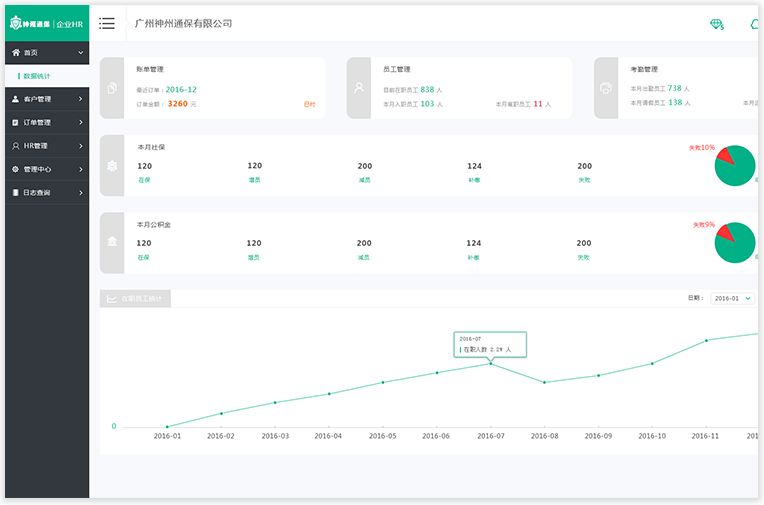The height and width of the screenshot is (505, 764).
Task: Click the 本月社保 pie chart
Action: [735, 165]
